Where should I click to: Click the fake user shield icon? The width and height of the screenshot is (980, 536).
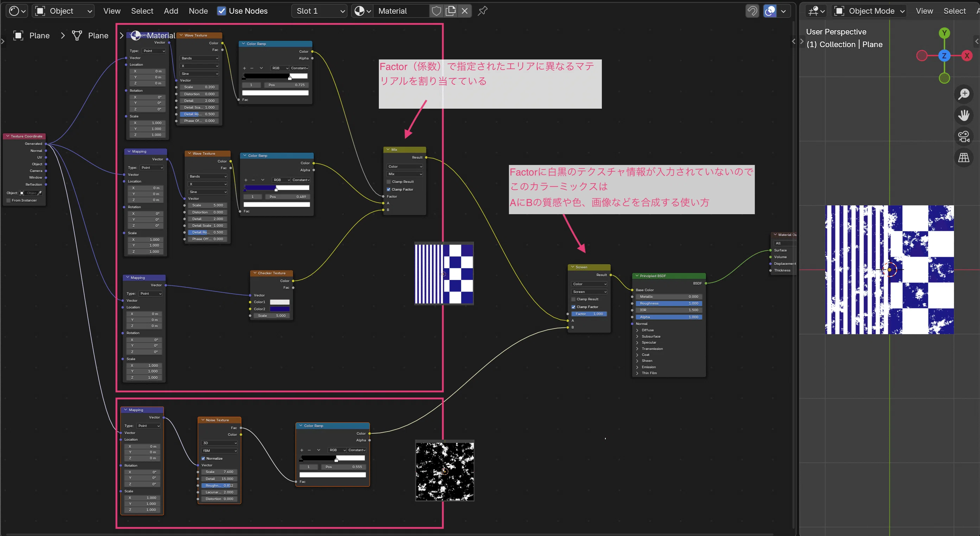(437, 11)
